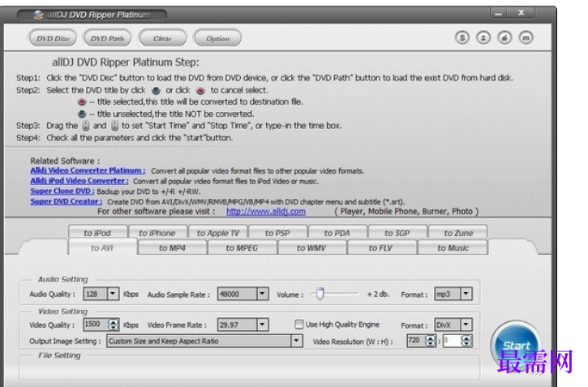Click the resolution width 720 field
The height and width of the screenshot is (387, 588).
pos(417,341)
